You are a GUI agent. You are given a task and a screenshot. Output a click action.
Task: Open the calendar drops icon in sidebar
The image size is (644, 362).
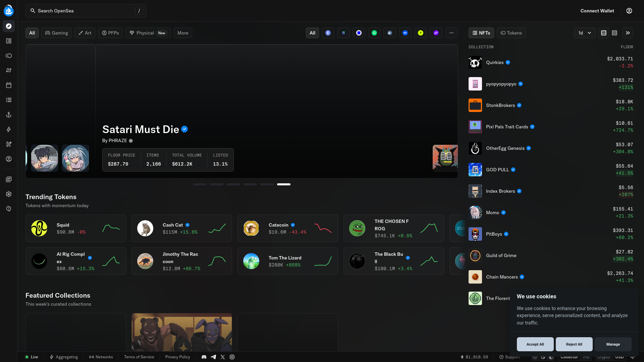point(9,85)
